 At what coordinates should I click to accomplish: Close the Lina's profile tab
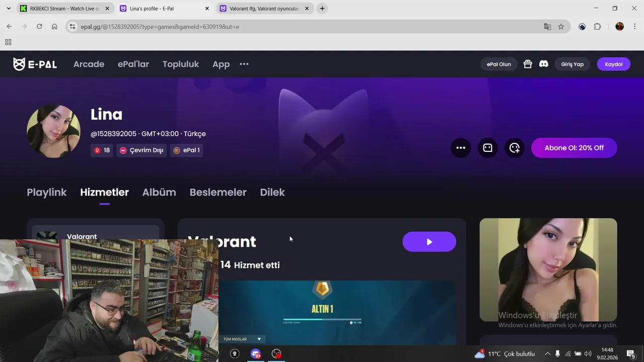[207, 9]
